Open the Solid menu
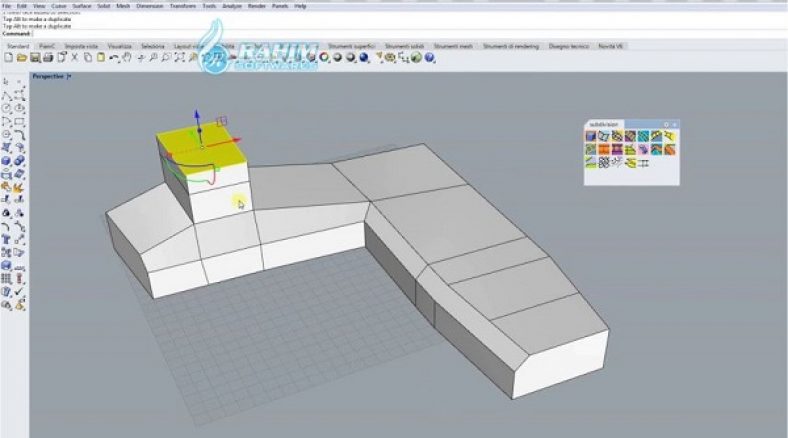This screenshot has width=788, height=438. pyautogui.click(x=104, y=6)
